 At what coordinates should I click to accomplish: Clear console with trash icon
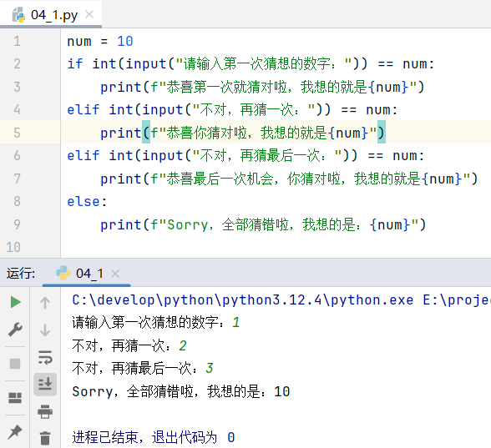pyautogui.click(x=45, y=438)
